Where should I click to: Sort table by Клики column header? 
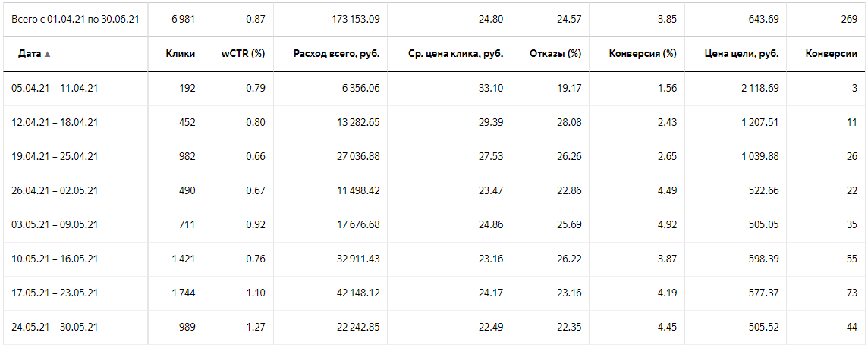[x=180, y=54]
